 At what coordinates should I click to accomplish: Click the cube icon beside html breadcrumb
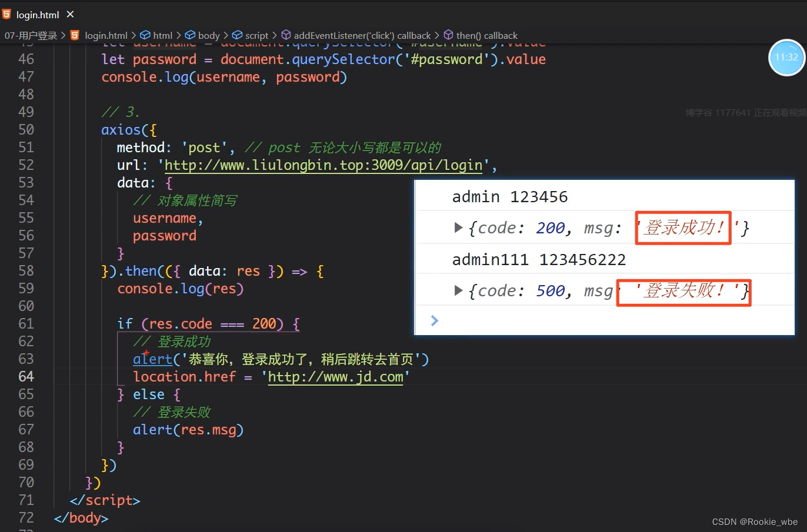tap(145, 35)
